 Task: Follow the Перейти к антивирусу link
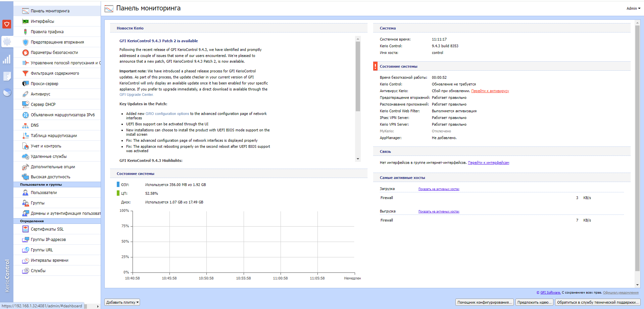(490, 91)
